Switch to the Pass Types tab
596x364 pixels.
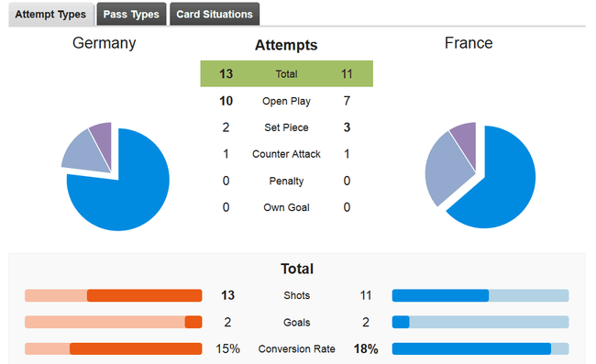tap(131, 14)
